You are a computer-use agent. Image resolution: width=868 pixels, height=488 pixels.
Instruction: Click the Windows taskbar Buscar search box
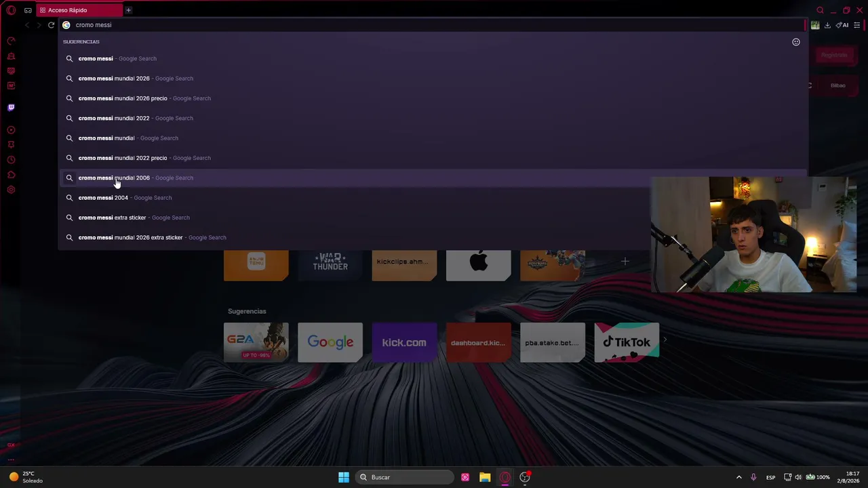(x=405, y=477)
